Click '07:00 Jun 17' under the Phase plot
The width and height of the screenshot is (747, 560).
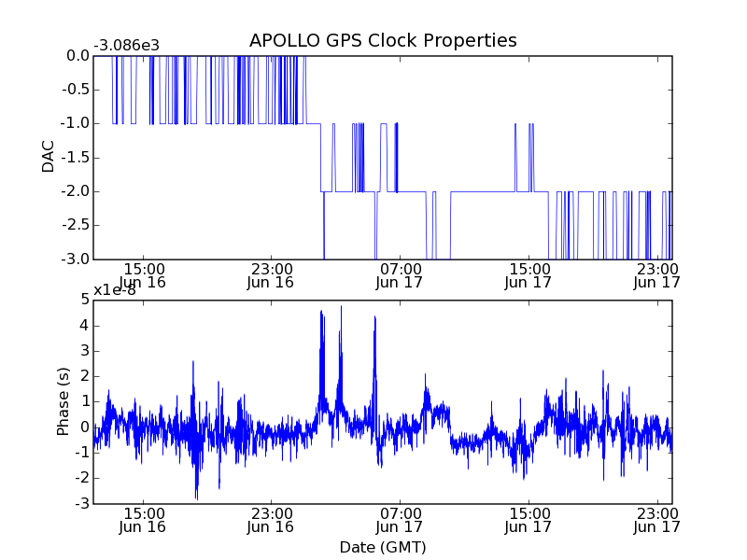click(x=400, y=520)
